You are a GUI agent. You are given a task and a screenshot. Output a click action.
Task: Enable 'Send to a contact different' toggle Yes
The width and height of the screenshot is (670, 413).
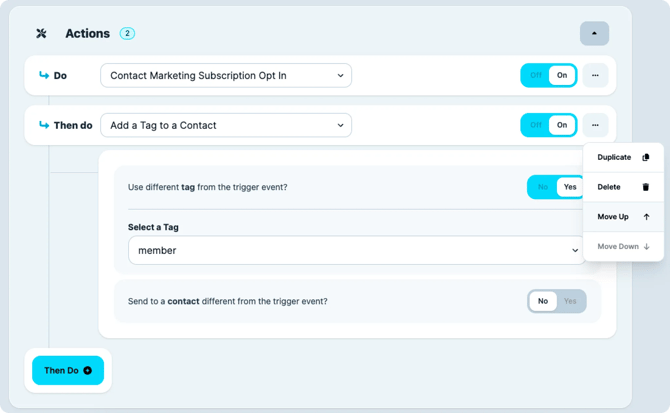coord(571,301)
